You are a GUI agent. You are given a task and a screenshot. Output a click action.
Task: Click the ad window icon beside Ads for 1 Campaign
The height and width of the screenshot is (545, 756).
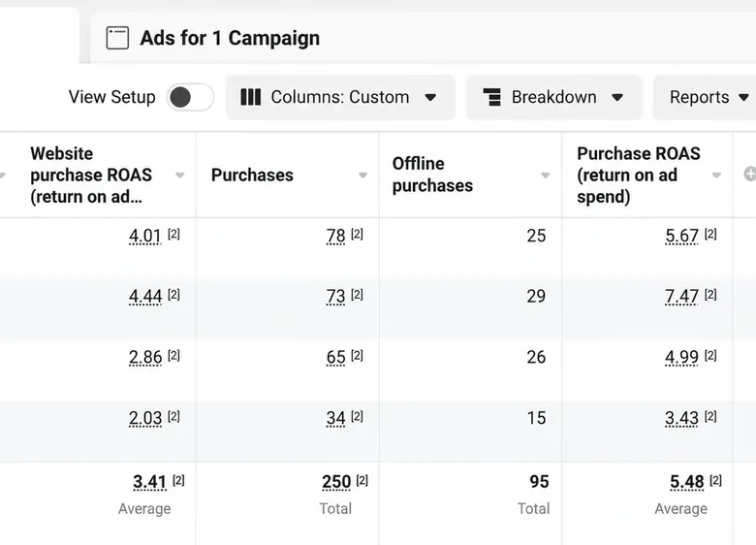point(117,38)
